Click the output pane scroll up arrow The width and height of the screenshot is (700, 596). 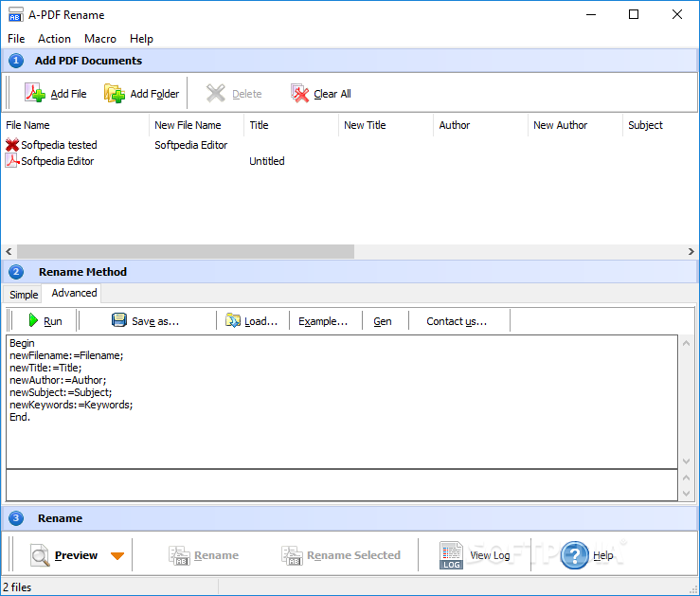[687, 478]
